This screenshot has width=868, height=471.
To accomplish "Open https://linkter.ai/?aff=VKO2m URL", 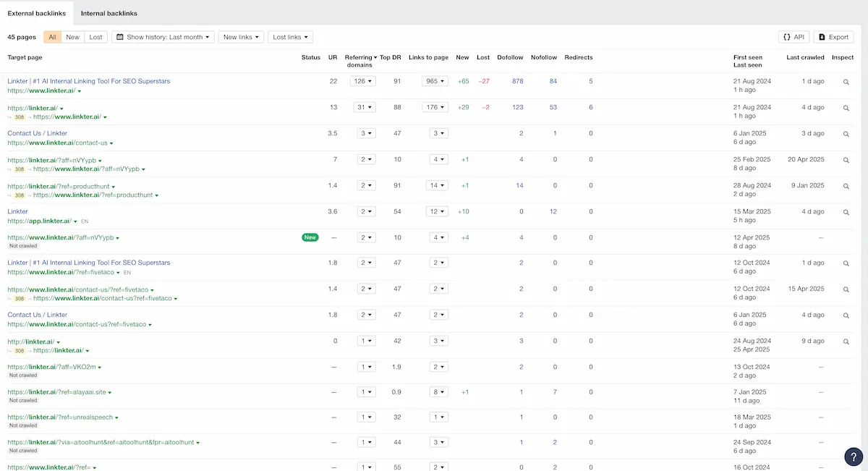I will coord(52,367).
